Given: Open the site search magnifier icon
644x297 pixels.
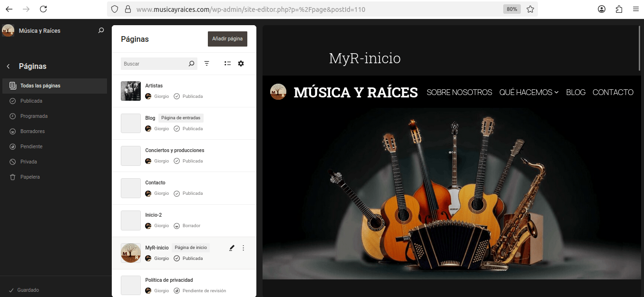Looking at the screenshot, I should coord(101,30).
